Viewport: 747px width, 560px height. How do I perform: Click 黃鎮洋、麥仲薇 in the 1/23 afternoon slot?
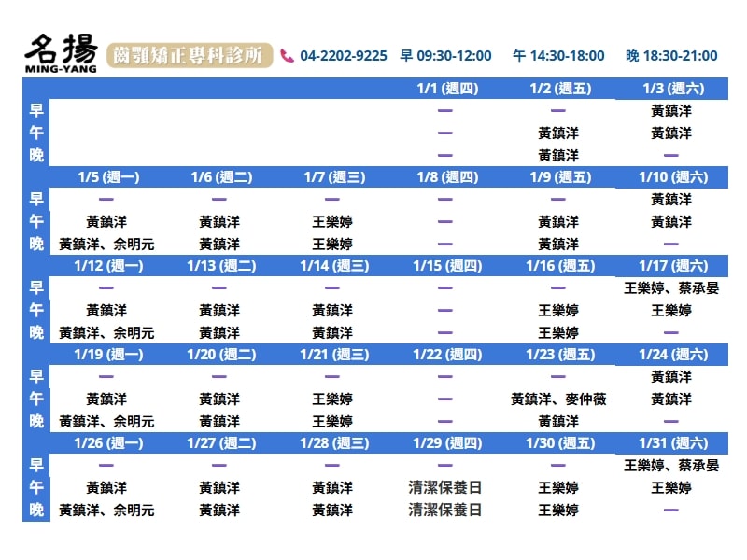pyautogui.click(x=558, y=399)
